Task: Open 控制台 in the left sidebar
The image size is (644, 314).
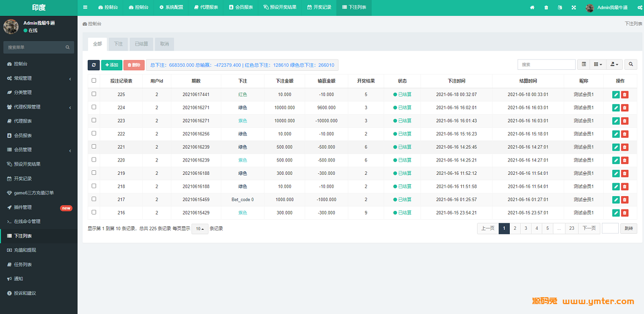Action: pos(39,64)
